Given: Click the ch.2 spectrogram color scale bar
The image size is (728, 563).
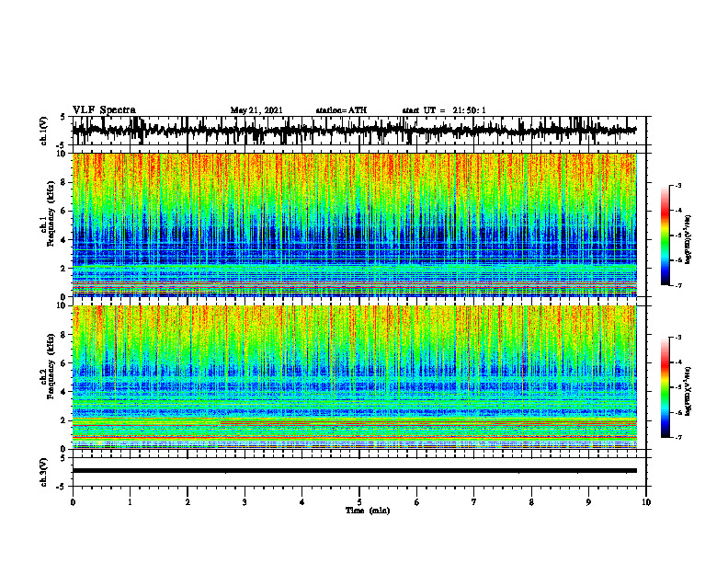Looking at the screenshot, I should point(665,387).
